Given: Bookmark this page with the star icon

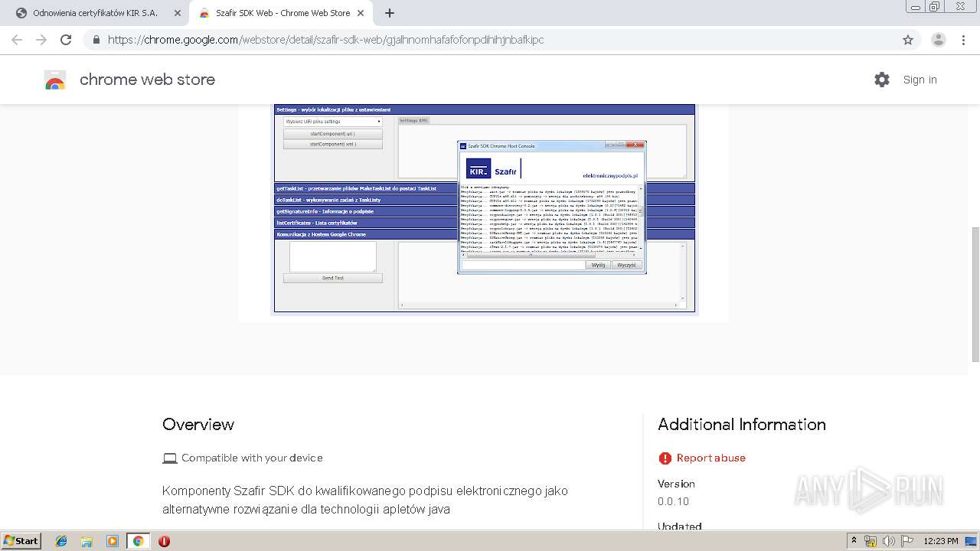Looking at the screenshot, I should 908,40.
